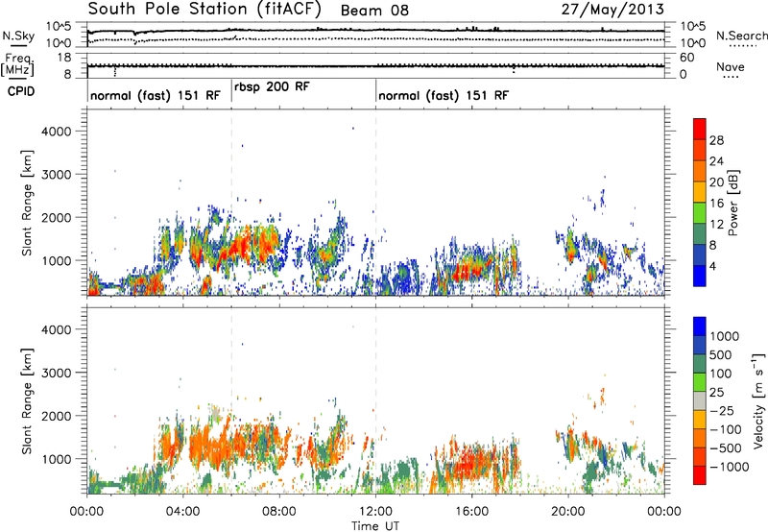Click the 'Velocity [m s-1]' colorbar title
Screen dimensions: 768x532
tap(758, 401)
